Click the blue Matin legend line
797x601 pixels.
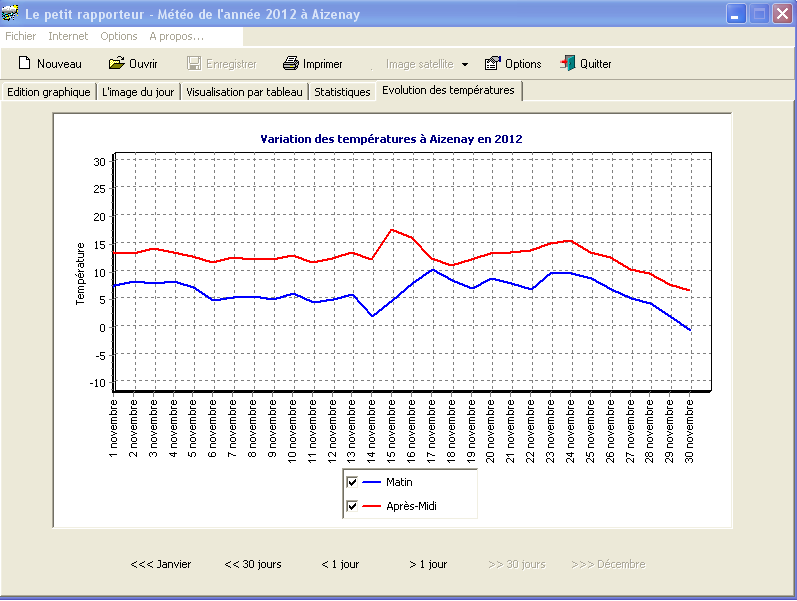tap(371, 482)
